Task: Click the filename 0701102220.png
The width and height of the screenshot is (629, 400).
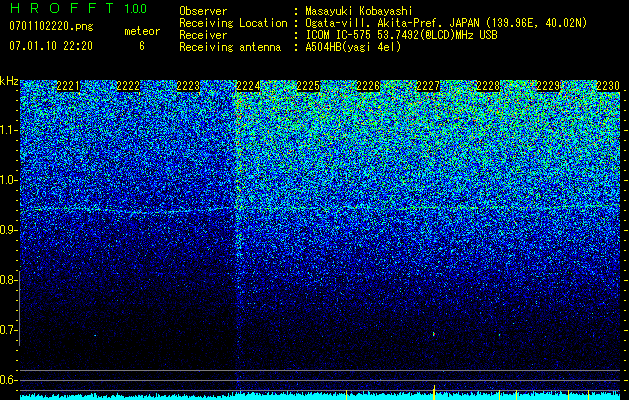Action: (51, 26)
